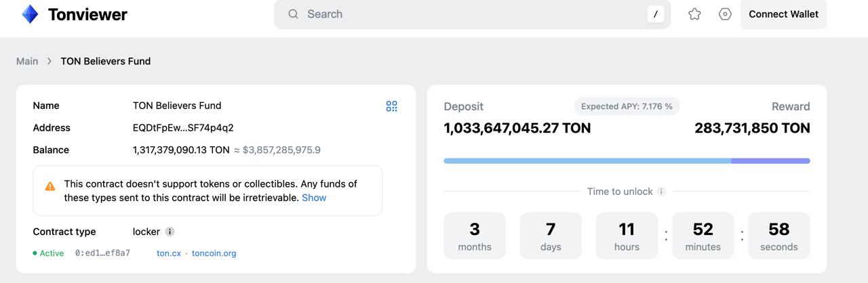This screenshot has width=868, height=283.
Task: Click reward amount 283,731,850 TON
Action: (752, 128)
